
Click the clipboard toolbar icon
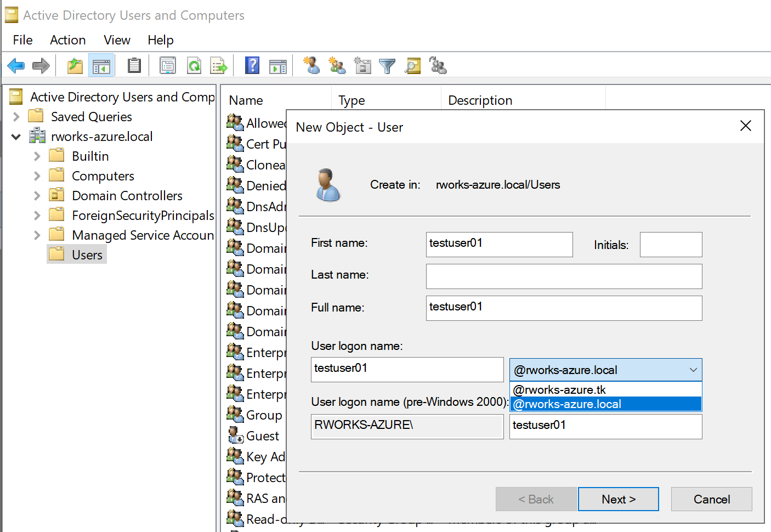134,66
